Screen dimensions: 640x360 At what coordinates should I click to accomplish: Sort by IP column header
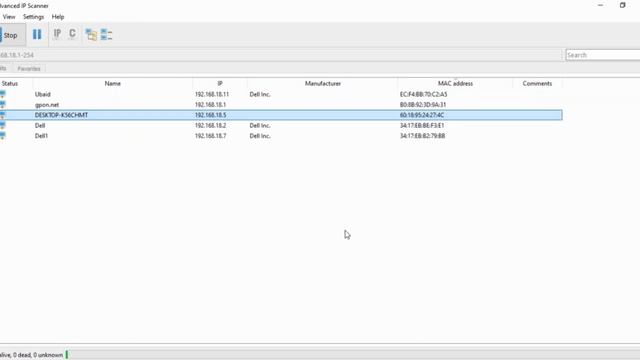point(220,83)
